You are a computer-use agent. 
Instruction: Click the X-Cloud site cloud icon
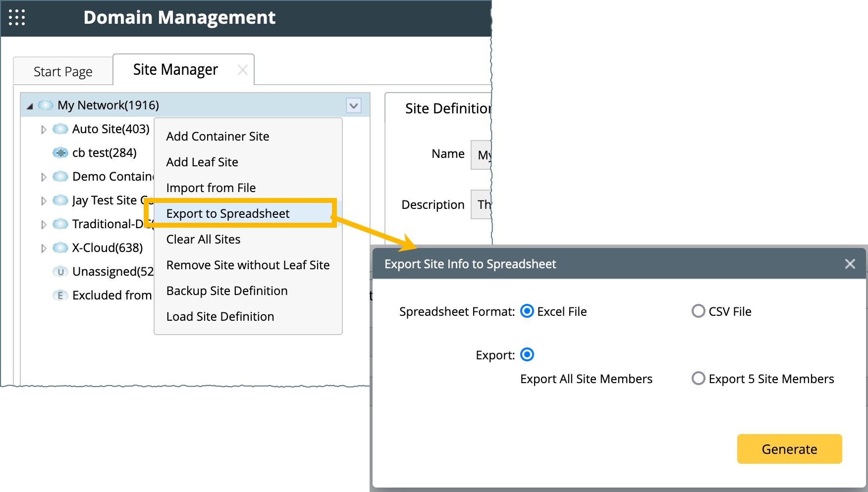point(60,248)
